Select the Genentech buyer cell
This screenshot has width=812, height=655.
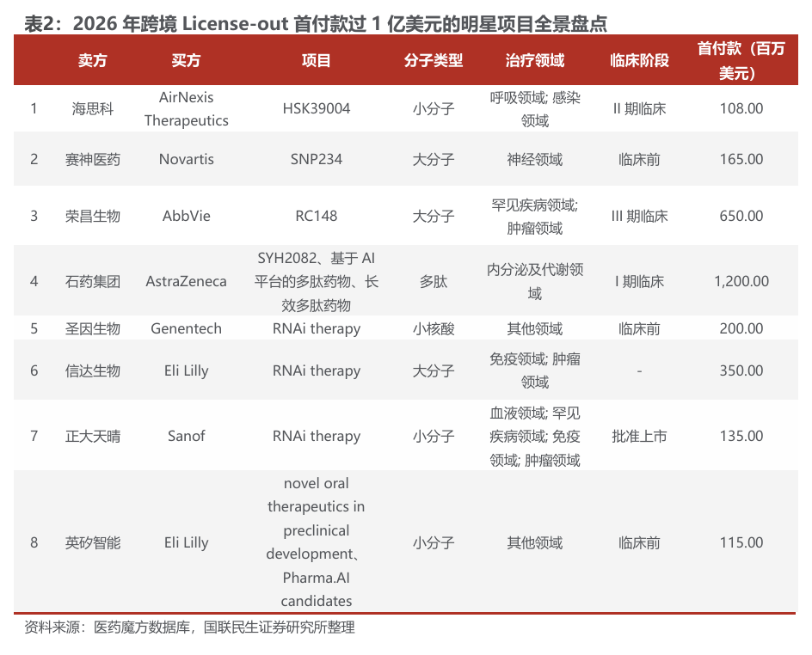coord(186,328)
